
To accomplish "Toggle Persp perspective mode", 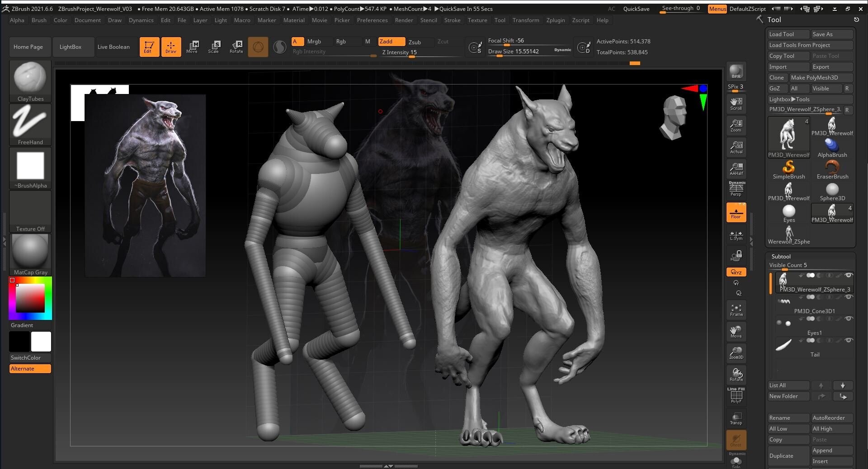I will pos(736,189).
